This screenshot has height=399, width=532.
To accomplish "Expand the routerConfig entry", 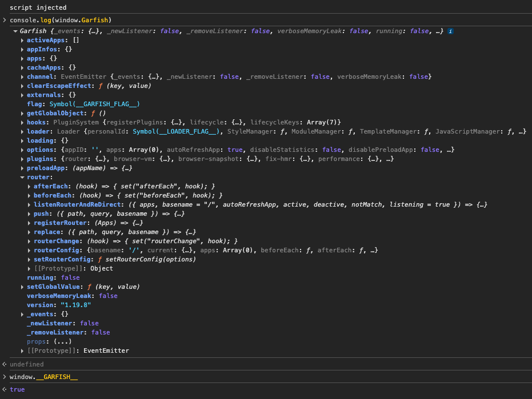I will click(29, 251).
